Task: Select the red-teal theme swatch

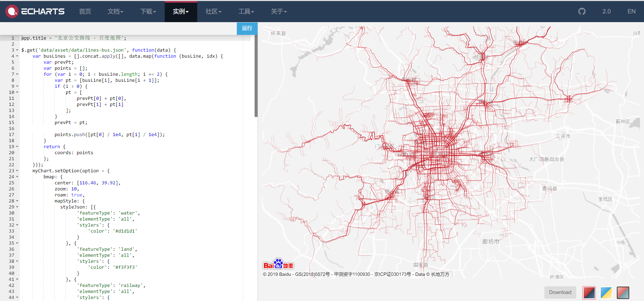Action: (x=623, y=293)
